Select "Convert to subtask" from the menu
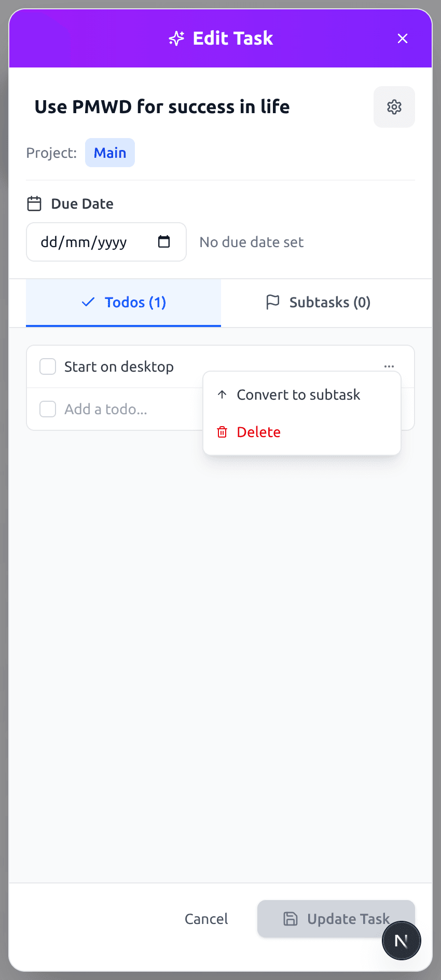This screenshot has height=980, width=441. pos(298,395)
